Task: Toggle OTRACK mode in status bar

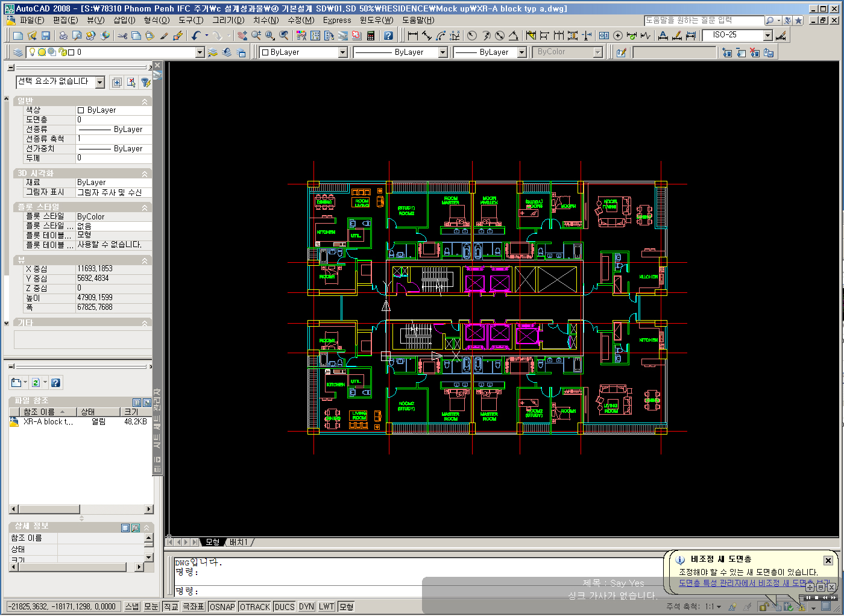Action: point(255,607)
